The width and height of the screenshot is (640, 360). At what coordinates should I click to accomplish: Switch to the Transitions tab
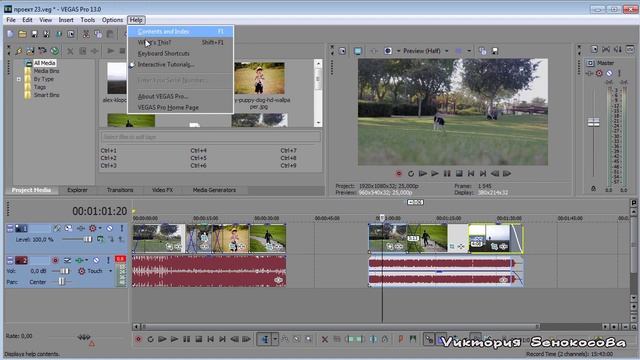point(120,190)
